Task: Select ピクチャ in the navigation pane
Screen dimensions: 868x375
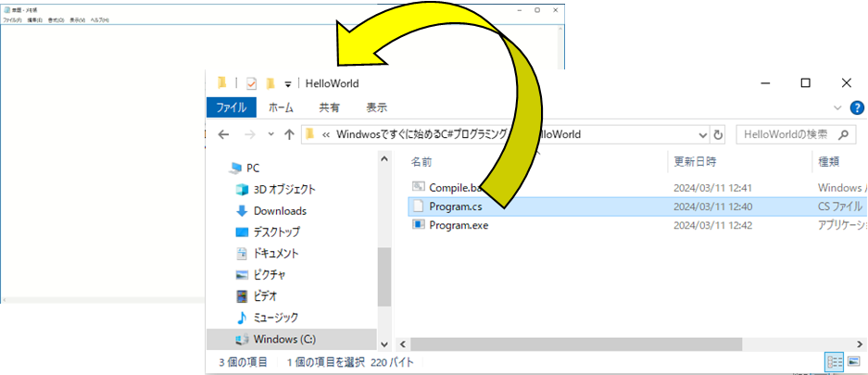Action: point(269,274)
